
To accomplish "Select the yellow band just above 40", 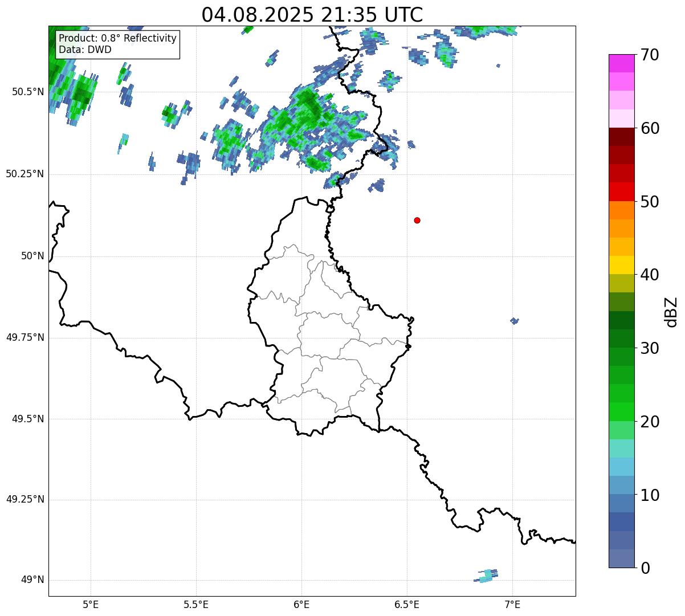I will point(622,265).
